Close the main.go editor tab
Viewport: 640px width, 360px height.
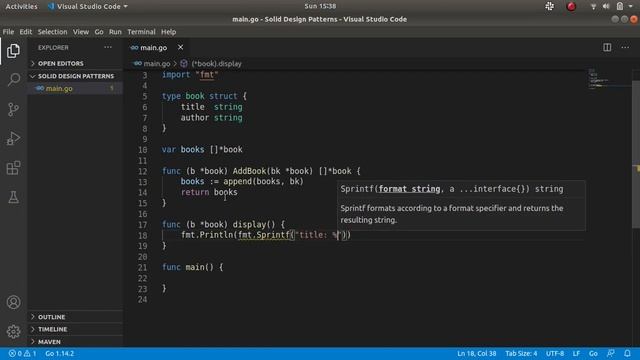180,47
